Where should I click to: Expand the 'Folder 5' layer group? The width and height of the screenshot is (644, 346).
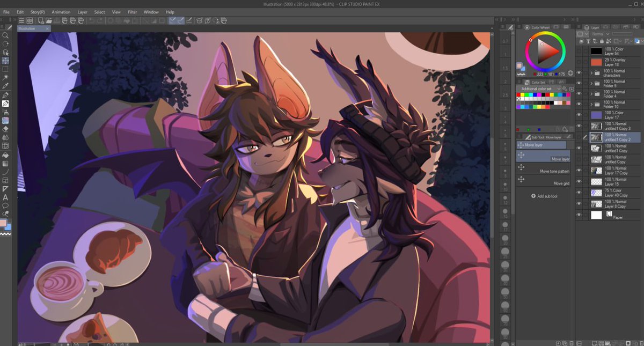pos(591,85)
